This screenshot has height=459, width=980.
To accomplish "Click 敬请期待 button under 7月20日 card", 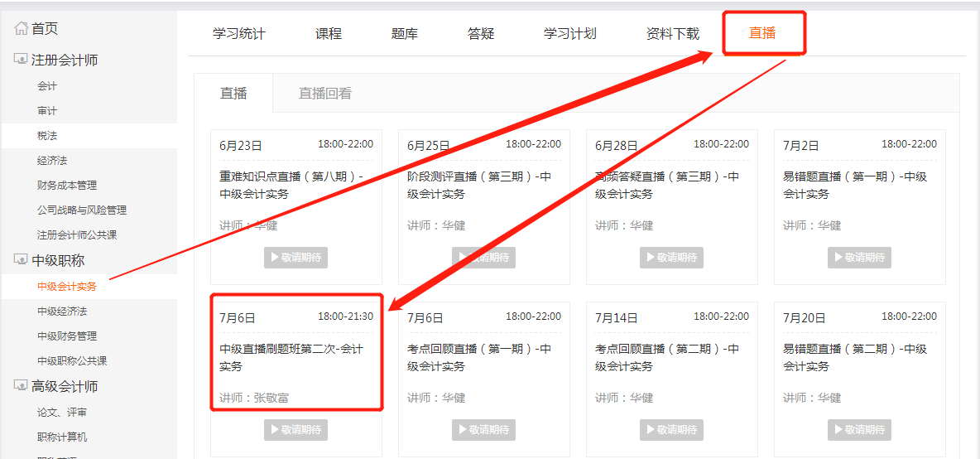I will pyautogui.click(x=859, y=430).
